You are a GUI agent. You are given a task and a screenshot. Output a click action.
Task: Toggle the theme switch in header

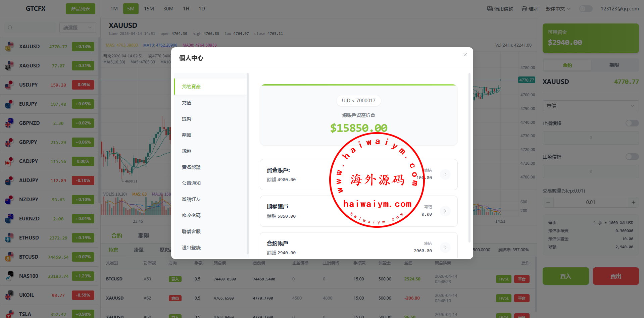click(586, 9)
